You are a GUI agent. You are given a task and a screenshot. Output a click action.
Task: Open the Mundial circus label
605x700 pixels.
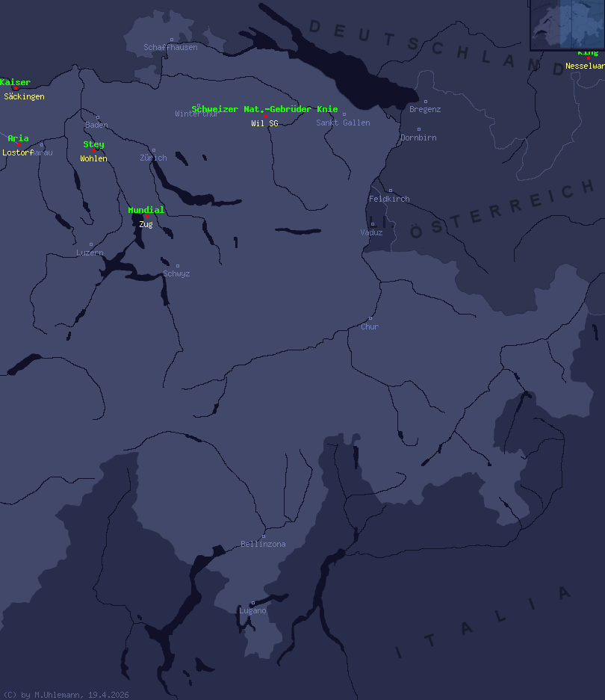[146, 210]
